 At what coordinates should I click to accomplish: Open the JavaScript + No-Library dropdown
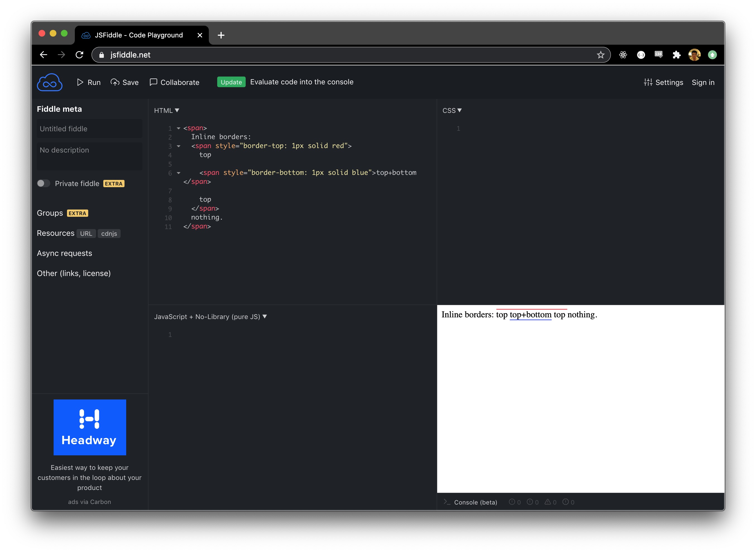[265, 317]
